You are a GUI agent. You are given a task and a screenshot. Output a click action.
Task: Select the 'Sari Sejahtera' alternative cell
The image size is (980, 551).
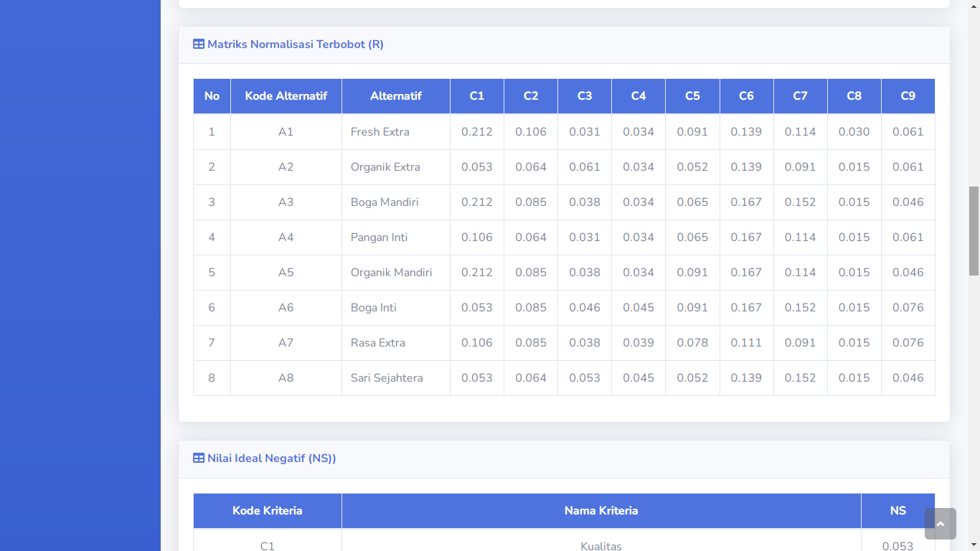coord(396,378)
